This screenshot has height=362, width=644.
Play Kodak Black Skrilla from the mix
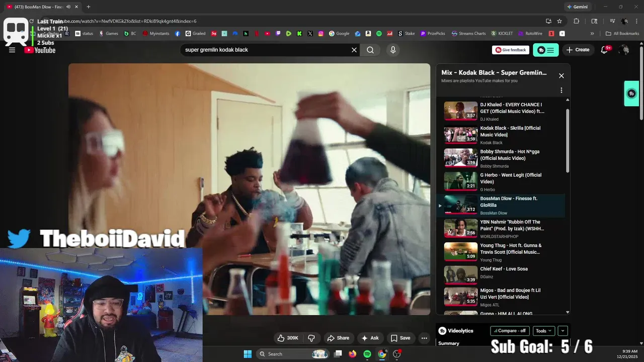503,135
